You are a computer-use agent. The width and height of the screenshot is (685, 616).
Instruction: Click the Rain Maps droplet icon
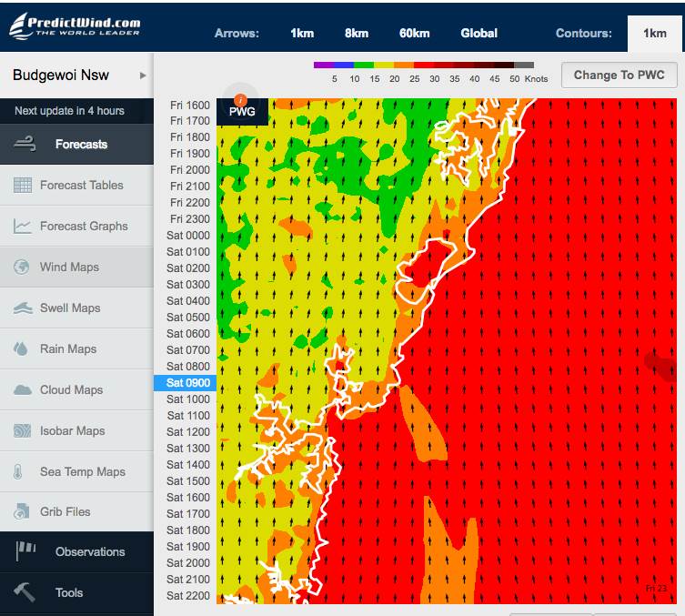[x=23, y=349]
